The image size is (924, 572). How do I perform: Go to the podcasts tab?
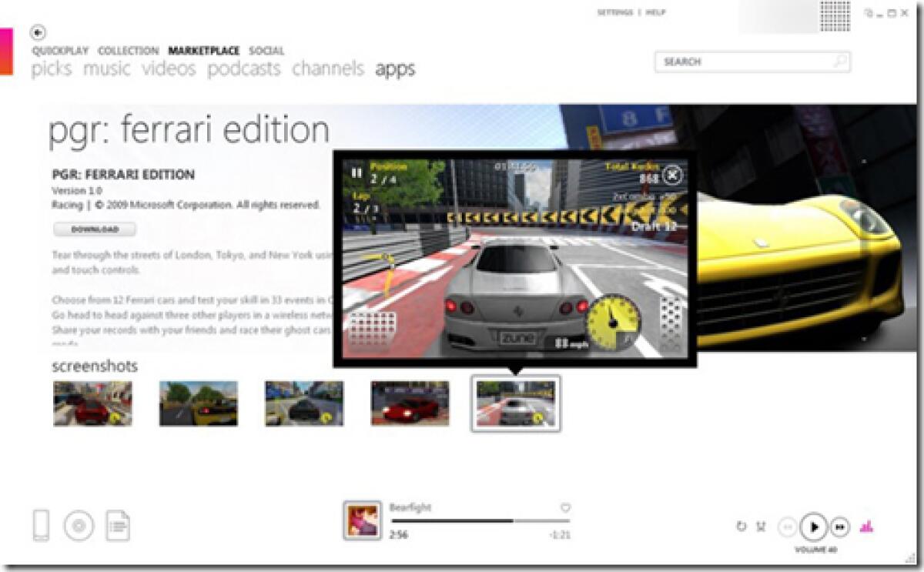(x=243, y=69)
